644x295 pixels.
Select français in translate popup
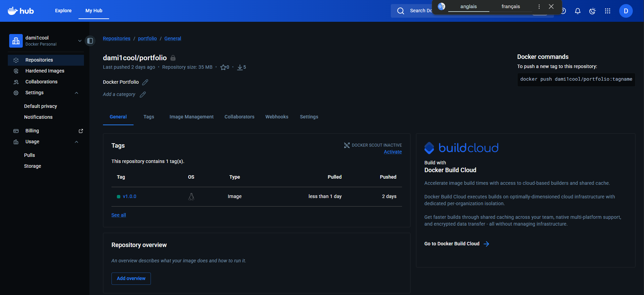point(511,7)
